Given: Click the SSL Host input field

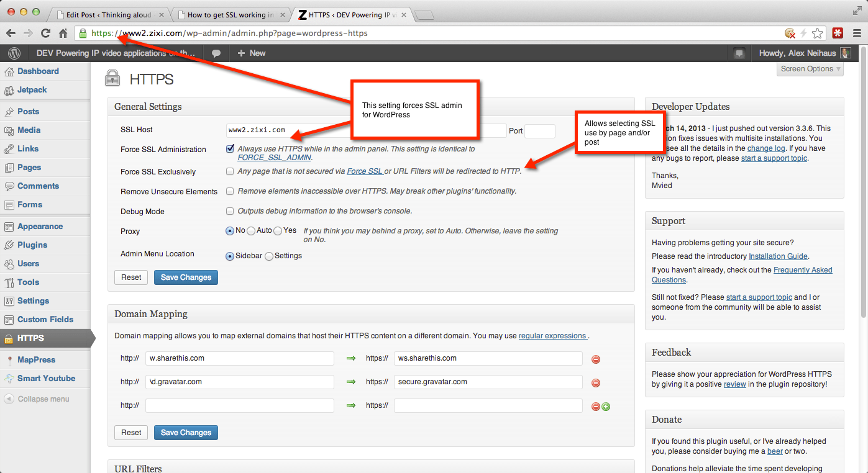Looking at the screenshot, I should pyautogui.click(x=367, y=130).
